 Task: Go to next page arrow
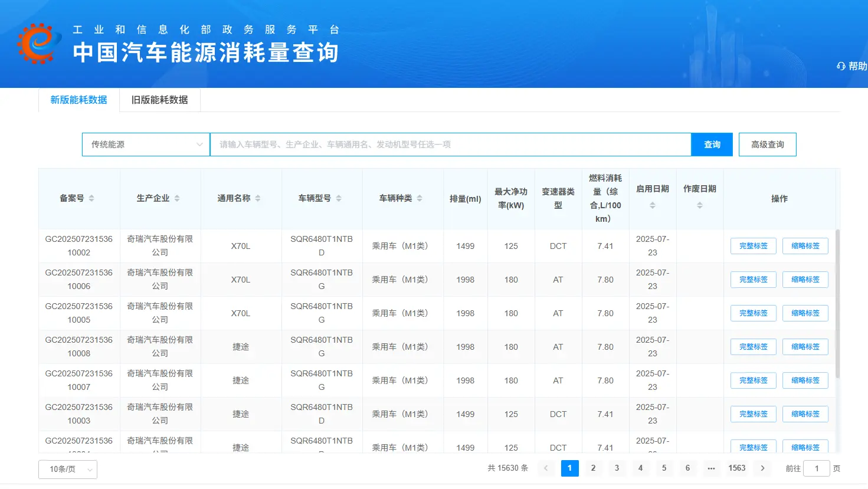(x=762, y=468)
